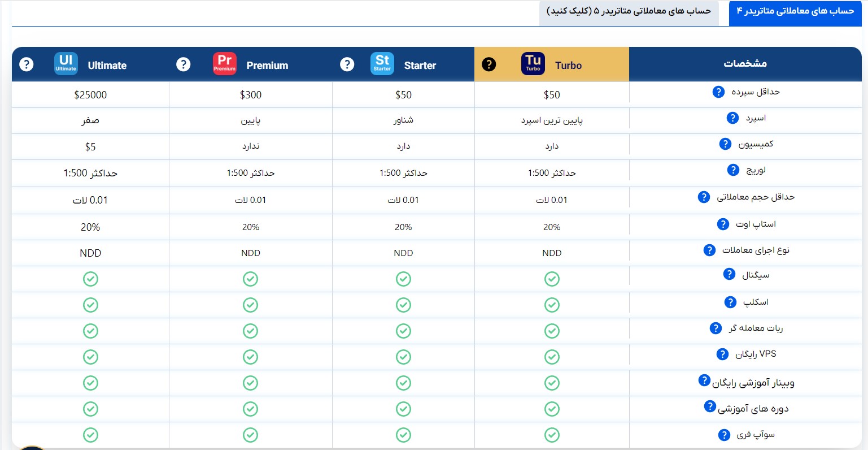The height and width of the screenshot is (450, 868).
Task: Click the help icon next to سوآپ فری
Action: (x=724, y=435)
